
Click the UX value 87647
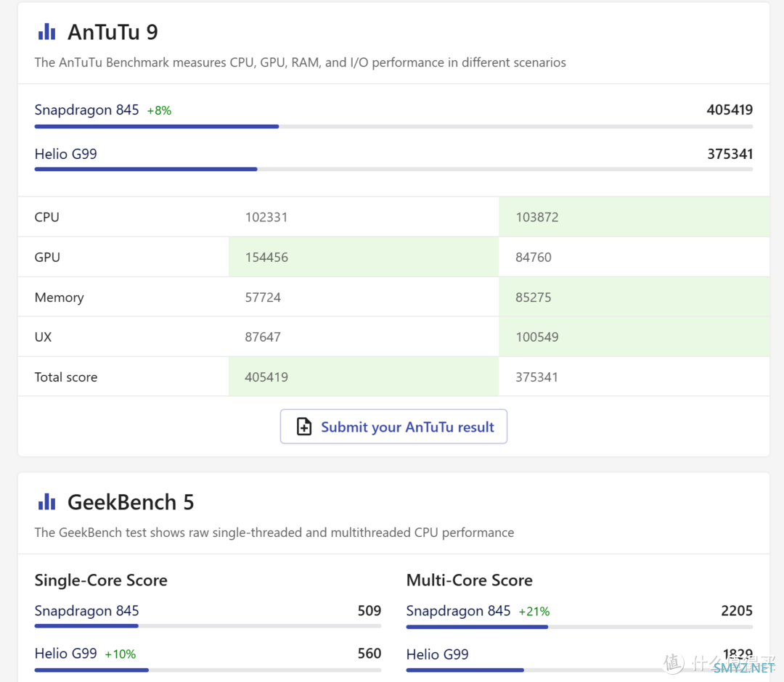(263, 337)
